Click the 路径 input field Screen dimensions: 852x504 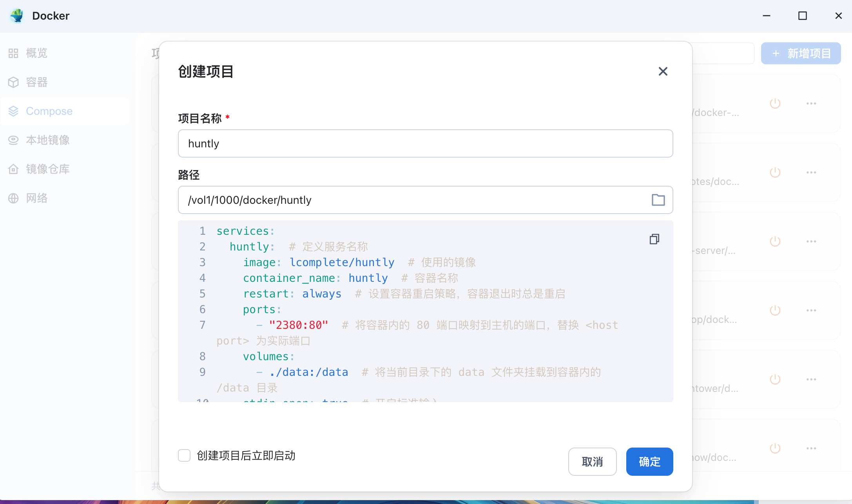(425, 200)
